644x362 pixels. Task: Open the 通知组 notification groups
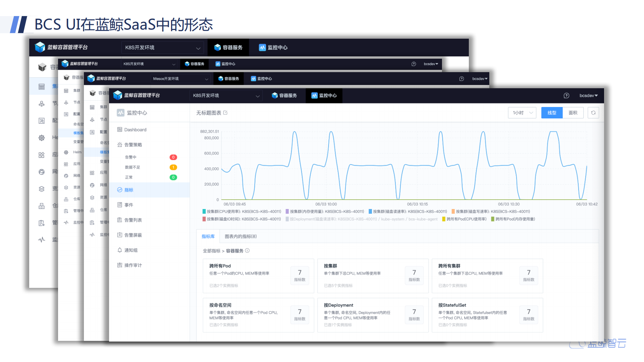[x=131, y=250]
